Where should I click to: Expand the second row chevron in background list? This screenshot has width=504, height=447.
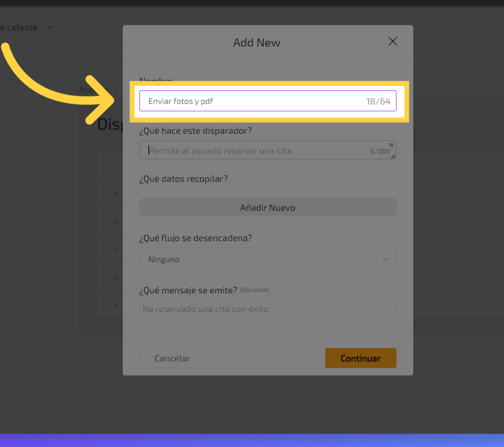click(116, 221)
